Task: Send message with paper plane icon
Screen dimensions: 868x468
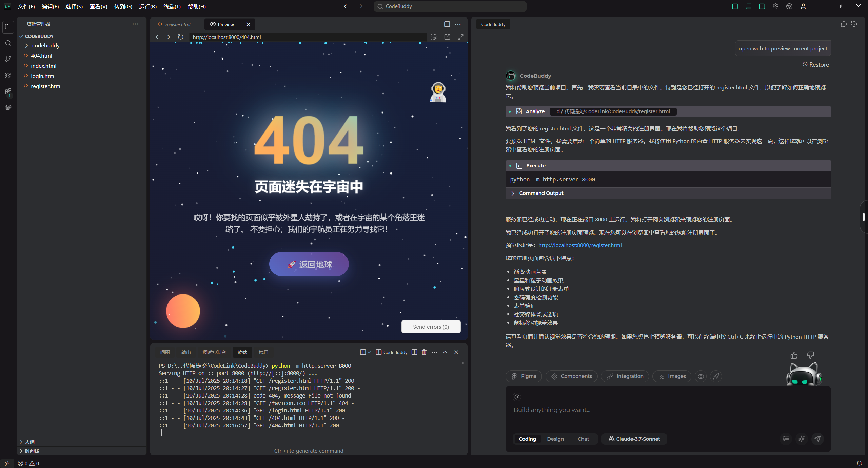Action: (817, 439)
